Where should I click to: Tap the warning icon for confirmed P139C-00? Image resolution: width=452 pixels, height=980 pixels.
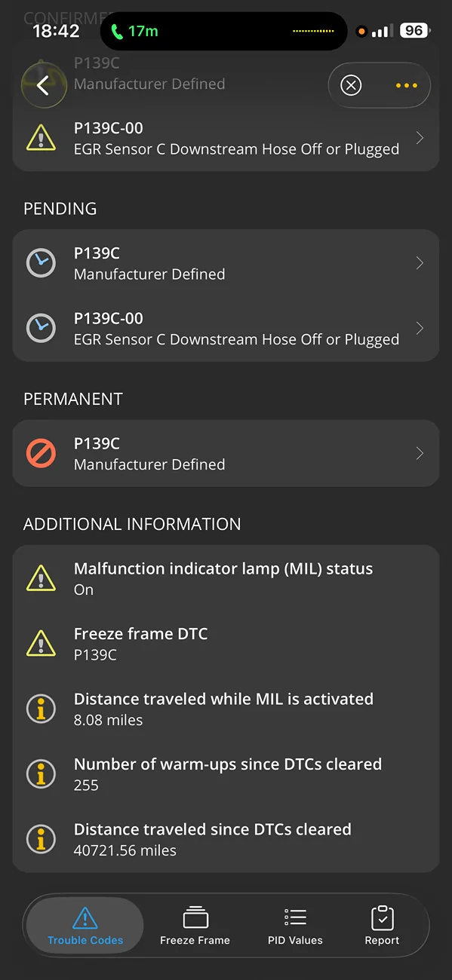[x=41, y=138]
